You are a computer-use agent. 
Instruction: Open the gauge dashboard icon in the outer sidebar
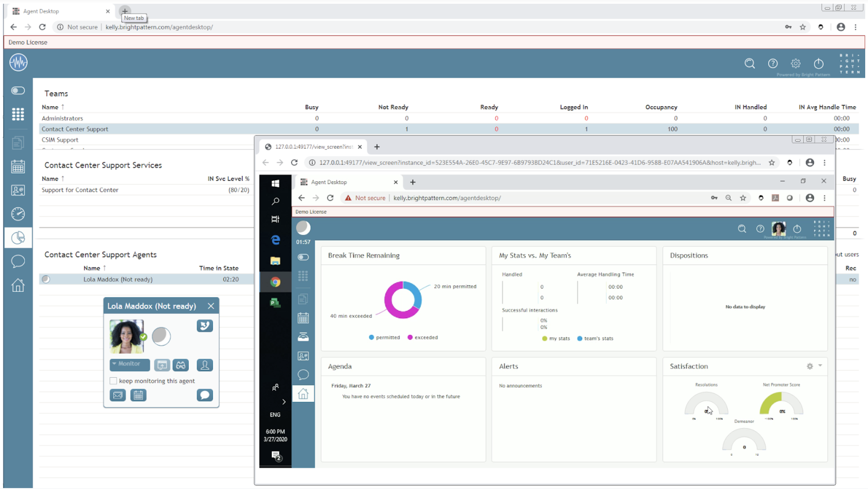tap(18, 214)
